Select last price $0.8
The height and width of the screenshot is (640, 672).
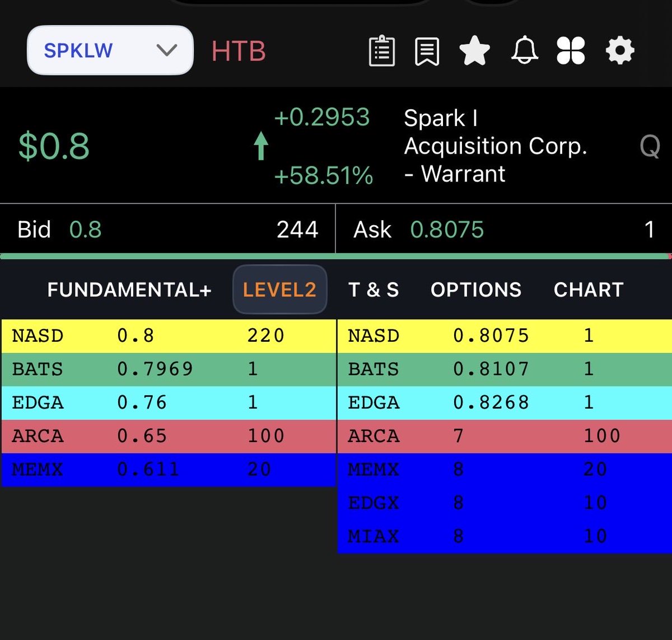(x=54, y=146)
